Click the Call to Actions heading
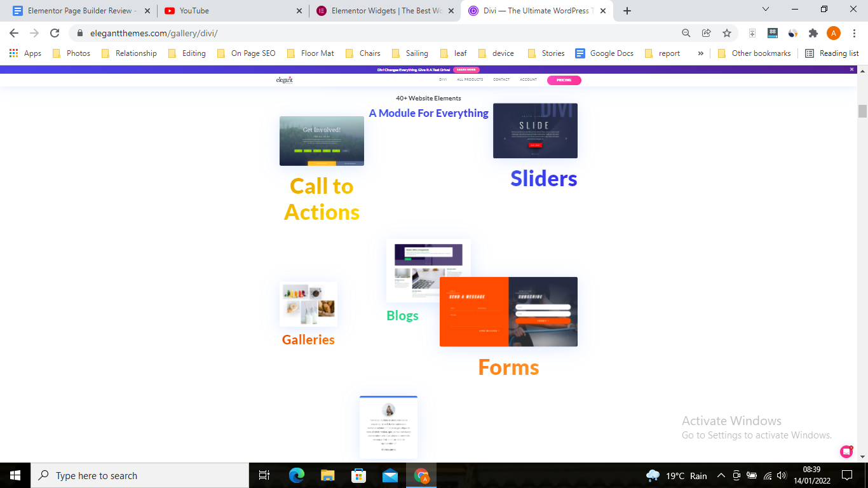 tap(322, 199)
